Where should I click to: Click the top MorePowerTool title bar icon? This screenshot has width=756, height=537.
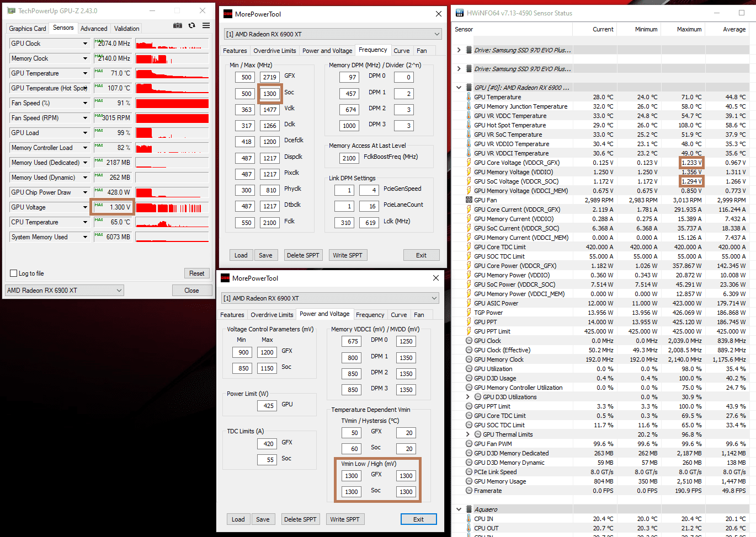point(228,14)
